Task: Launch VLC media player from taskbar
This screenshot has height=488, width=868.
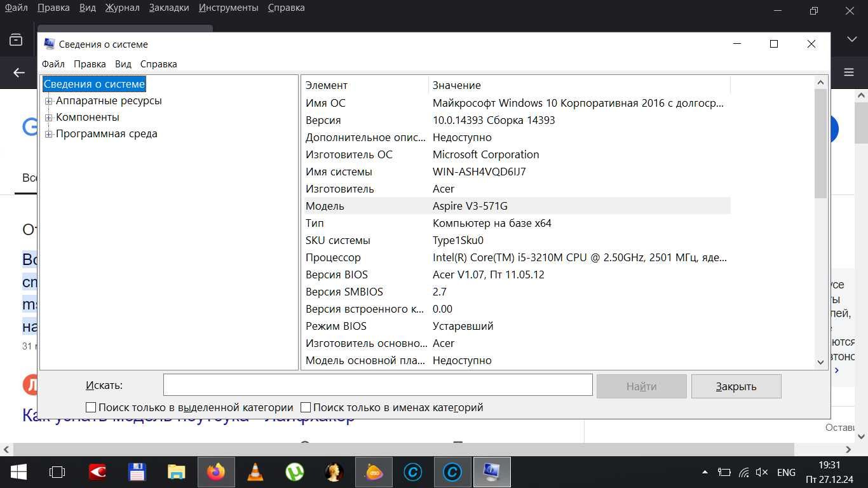Action: pyautogui.click(x=255, y=472)
